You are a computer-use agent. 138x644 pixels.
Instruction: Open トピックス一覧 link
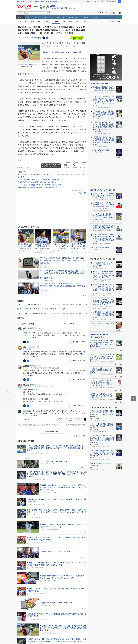pos(115,21)
